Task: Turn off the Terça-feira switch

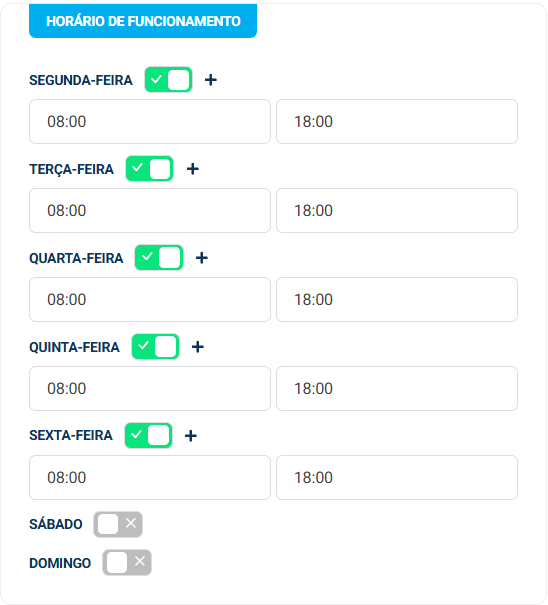Action: (149, 169)
